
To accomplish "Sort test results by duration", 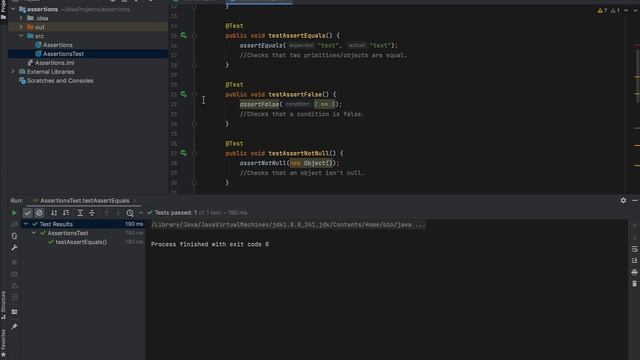I will click(66, 213).
